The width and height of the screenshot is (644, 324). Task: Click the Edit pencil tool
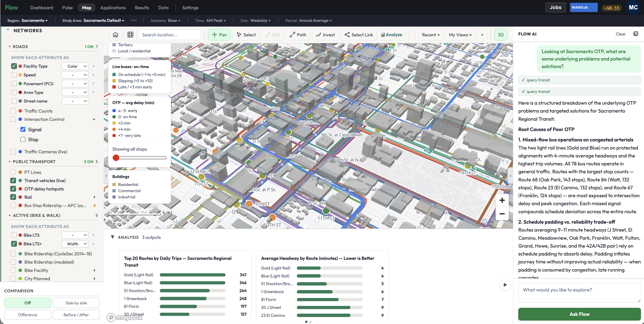pyautogui.click(x=273, y=35)
